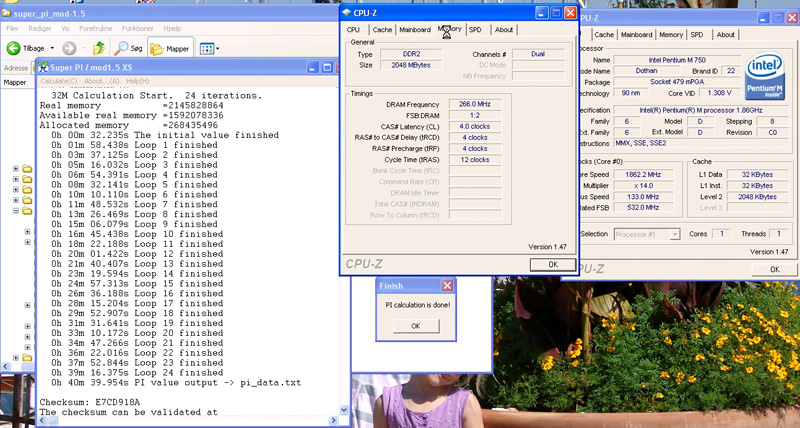The width and height of the screenshot is (800, 428).
Task: Click the PI value output pi_data.txt line
Action: pos(176,383)
